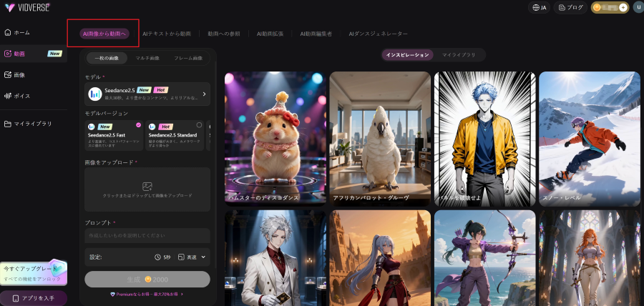
Task: Select the 一枚の画像 mode tab
Action: 107,58
